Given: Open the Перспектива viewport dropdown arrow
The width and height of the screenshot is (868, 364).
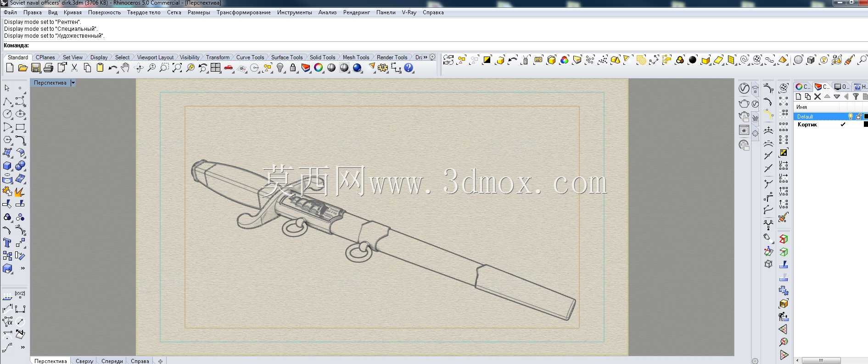Looking at the screenshot, I should (x=73, y=83).
